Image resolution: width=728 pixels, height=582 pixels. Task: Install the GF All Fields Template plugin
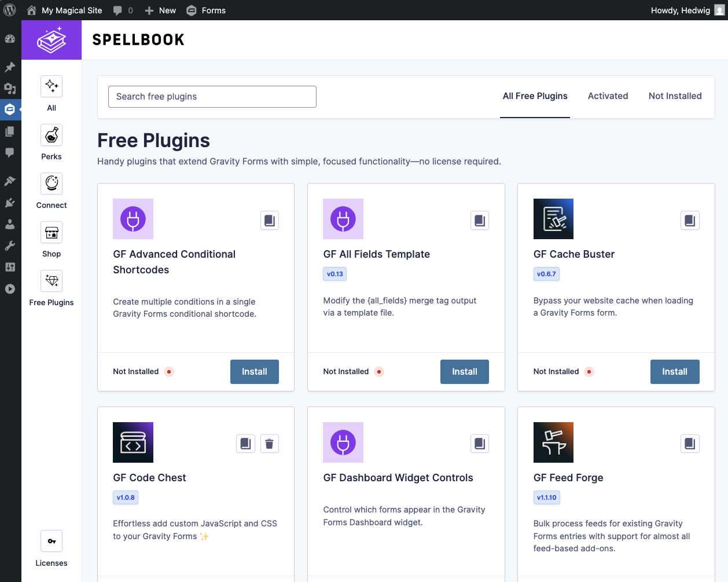(x=464, y=371)
